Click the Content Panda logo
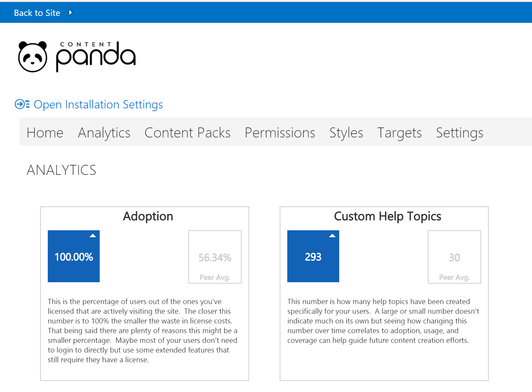This screenshot has width=532, height=392. [77, 57]
